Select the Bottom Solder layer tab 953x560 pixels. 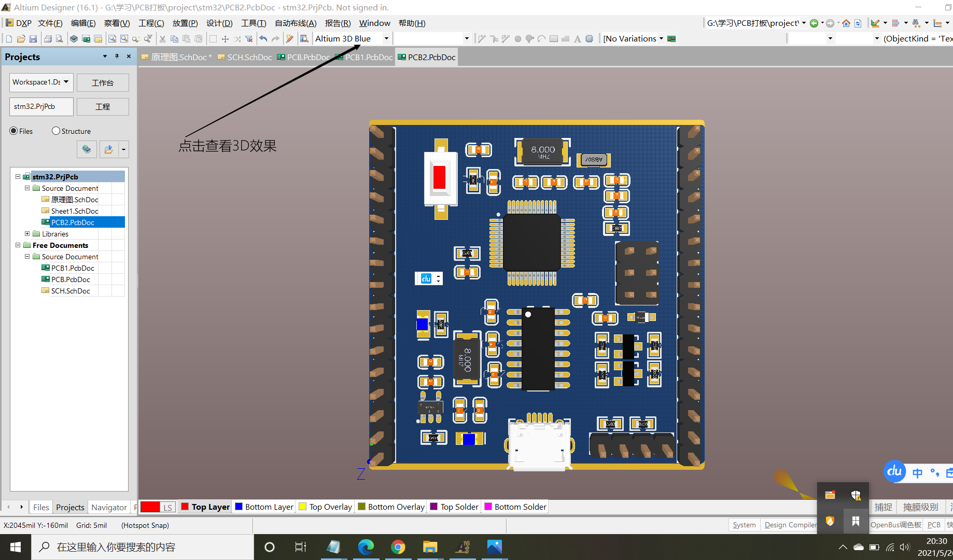coord(515,507)
